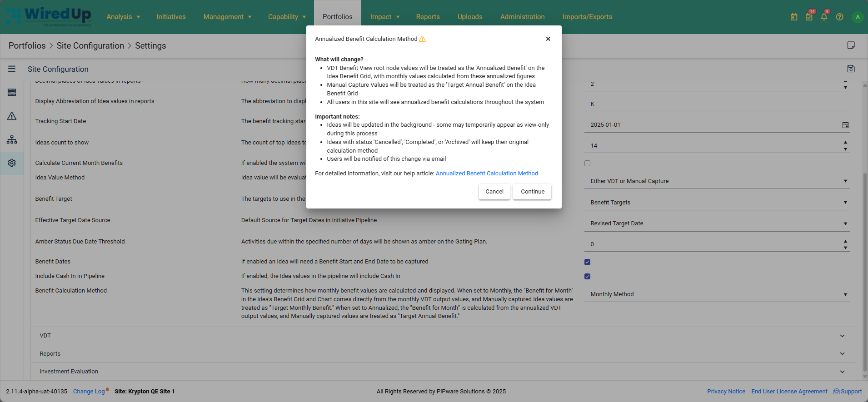The image size is (868, 402).
Task: Click the Benefit Calculation Method label
Action: tap(71, 291)
